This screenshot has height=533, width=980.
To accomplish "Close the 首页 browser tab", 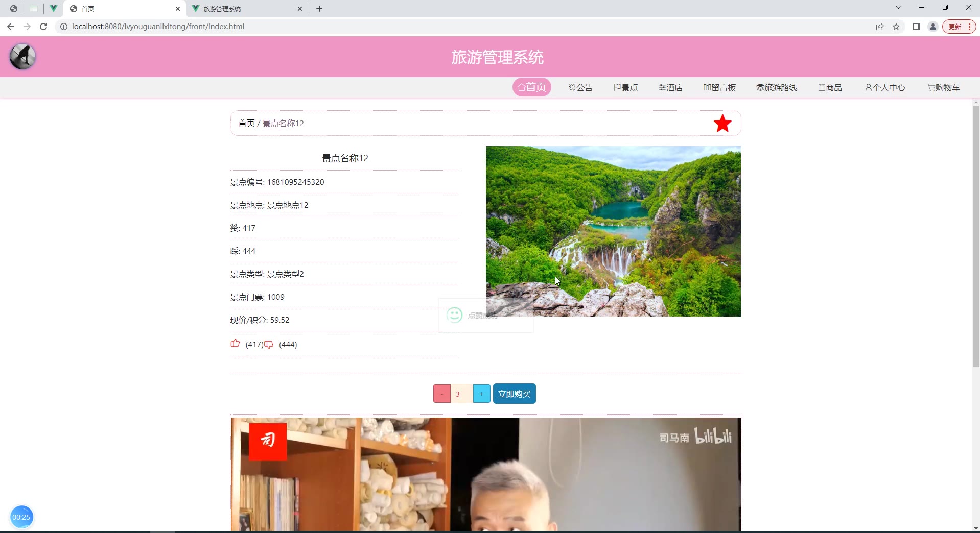I will (178, 9).
